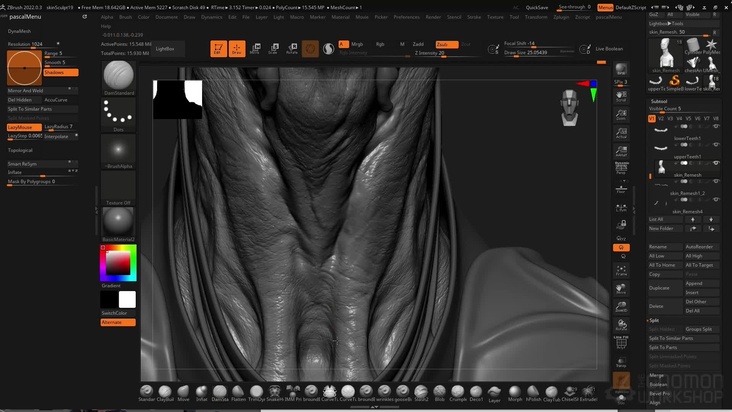Collapse the Split section header

point(654,321)
